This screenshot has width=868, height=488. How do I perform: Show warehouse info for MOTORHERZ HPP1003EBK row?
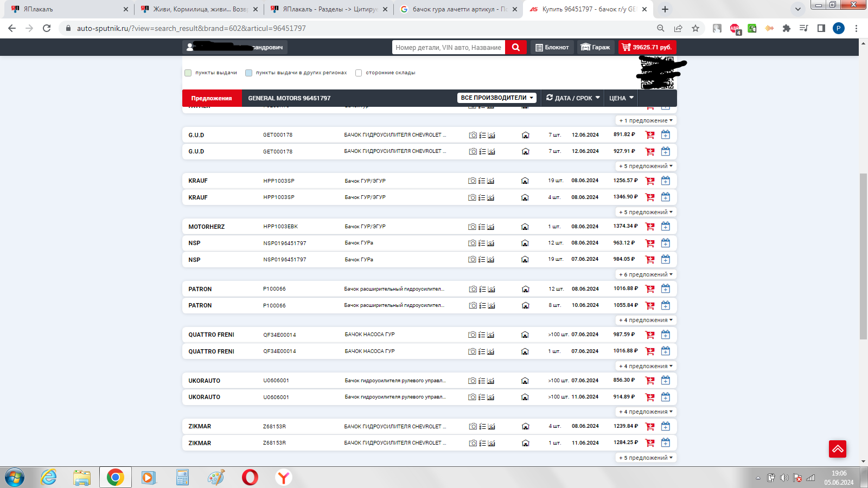click(x=525, y=227)
